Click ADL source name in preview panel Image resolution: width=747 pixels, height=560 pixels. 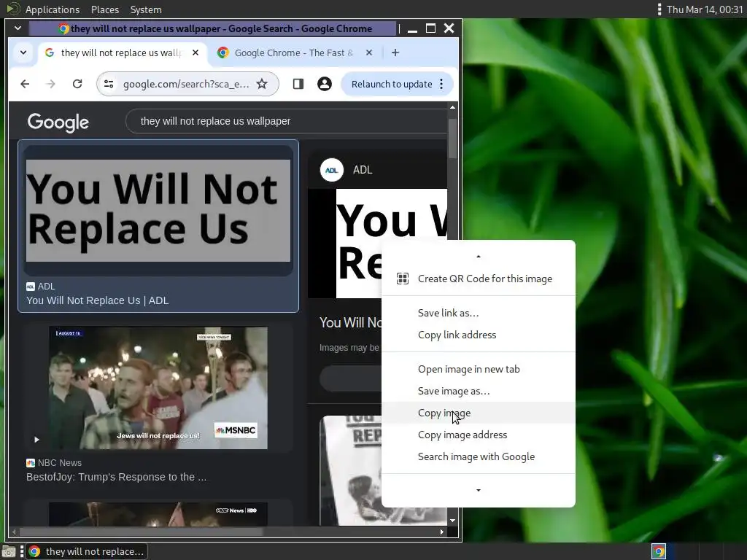coord(363,170)
